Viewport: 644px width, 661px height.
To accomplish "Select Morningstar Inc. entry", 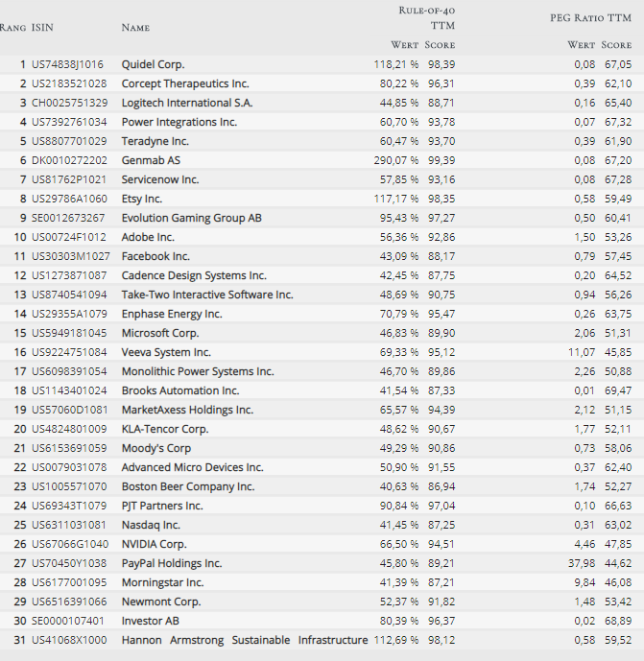I will 162,582.
